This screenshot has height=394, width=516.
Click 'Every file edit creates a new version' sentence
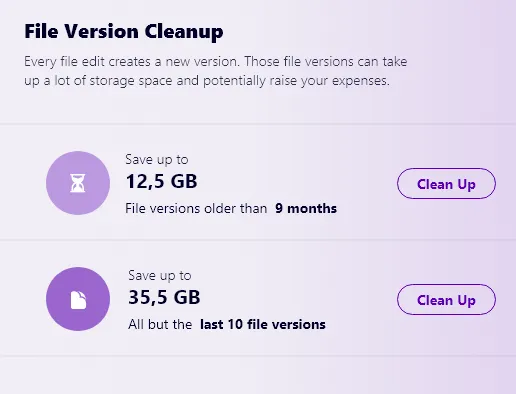(x=132, y=62)
